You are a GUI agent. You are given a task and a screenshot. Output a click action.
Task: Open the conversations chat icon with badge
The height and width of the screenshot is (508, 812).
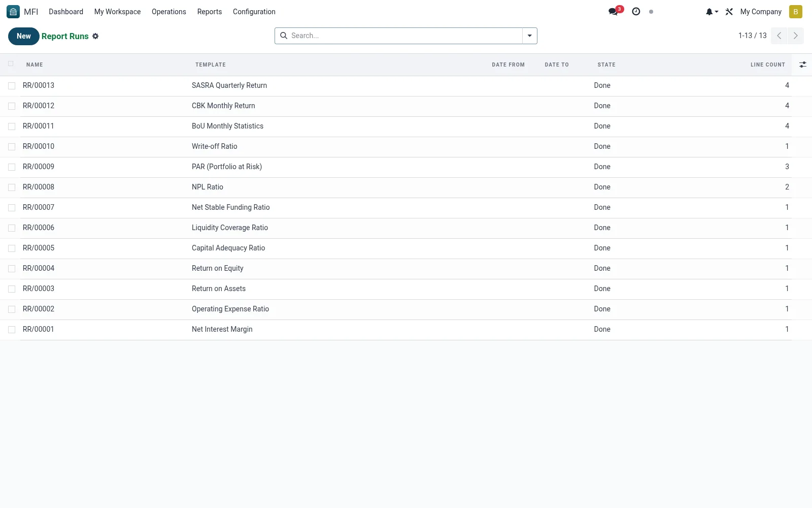(x=615, y=11)
